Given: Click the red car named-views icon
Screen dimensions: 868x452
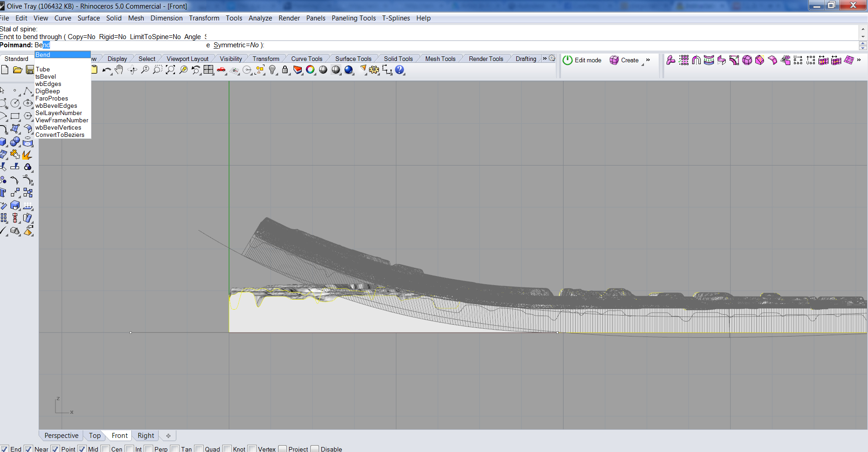Looking at the screenshot, I should (221, 70).
